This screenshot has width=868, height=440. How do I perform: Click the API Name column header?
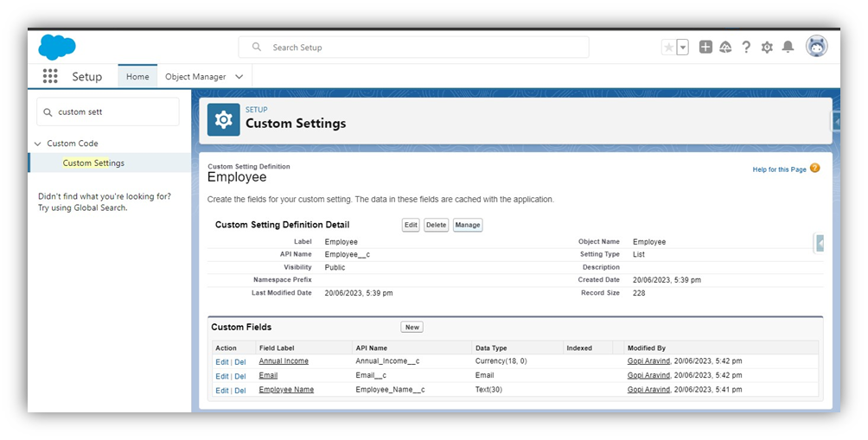pos(372,348)
